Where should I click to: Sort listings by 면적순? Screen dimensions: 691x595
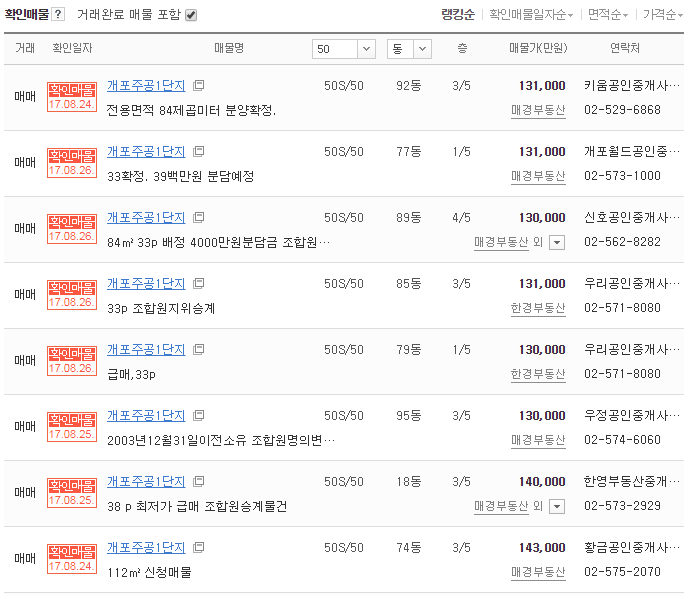(x=608, y=15)
